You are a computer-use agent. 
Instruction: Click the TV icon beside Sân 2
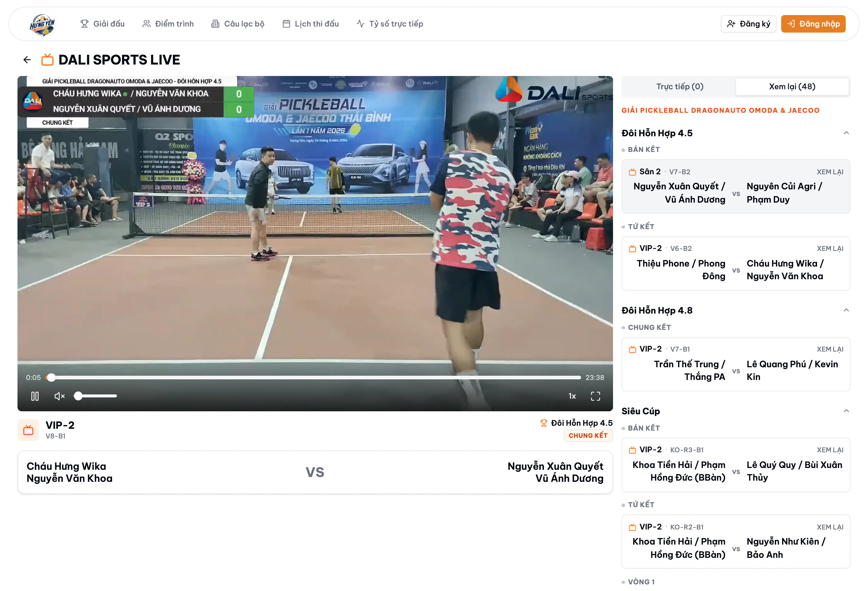point(632,172)
